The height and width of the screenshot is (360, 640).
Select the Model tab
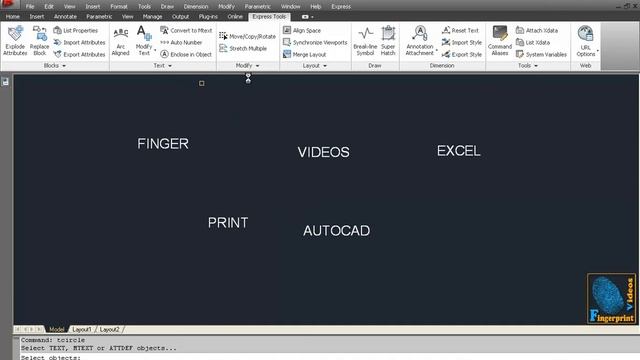[x=56, y=329]
